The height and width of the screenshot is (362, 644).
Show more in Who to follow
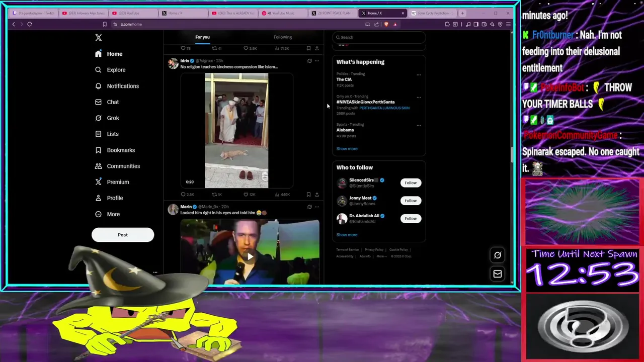[x=347, y=235]
